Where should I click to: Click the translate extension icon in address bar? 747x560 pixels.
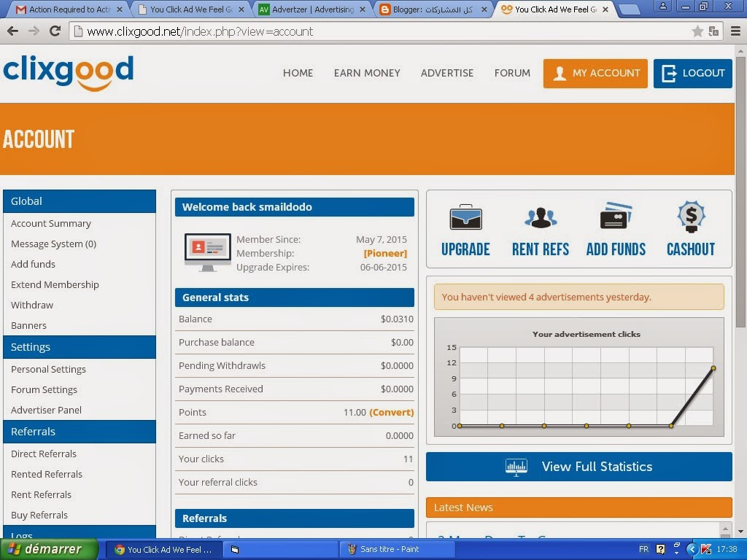coord(713,31)
